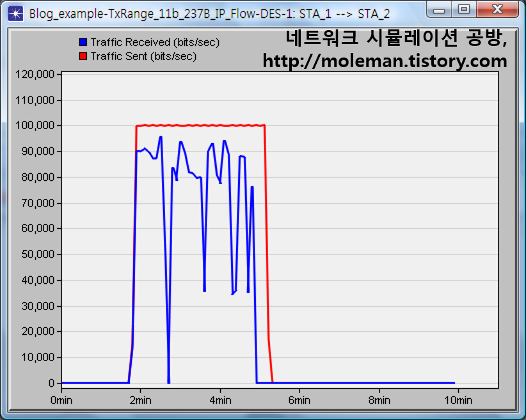Click the '6min' x-axis label
This screenshot has height=420, width=526.
coord(299,400)
